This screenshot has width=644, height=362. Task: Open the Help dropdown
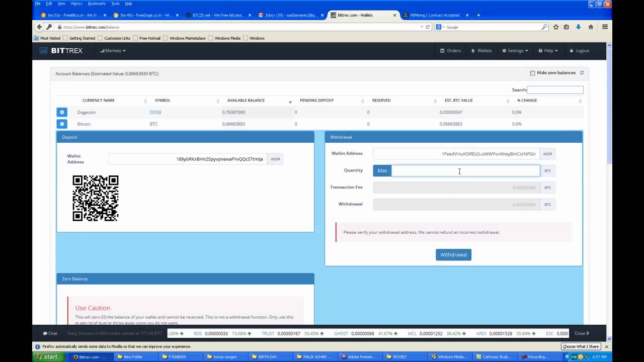548,51
